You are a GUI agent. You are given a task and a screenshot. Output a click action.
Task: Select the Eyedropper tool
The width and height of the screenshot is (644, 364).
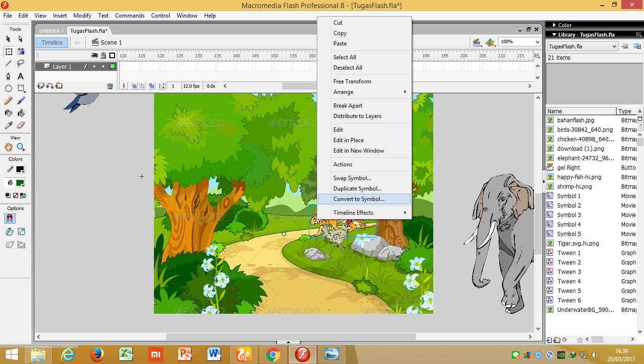coord(9,126)
